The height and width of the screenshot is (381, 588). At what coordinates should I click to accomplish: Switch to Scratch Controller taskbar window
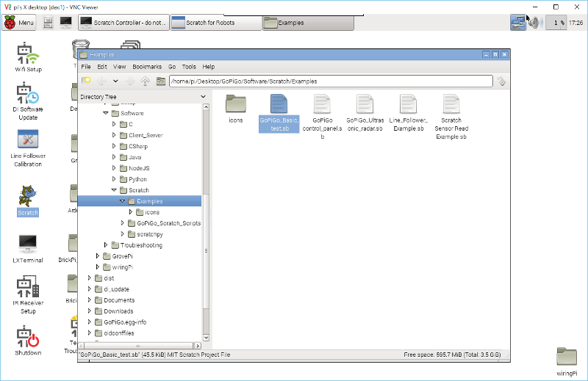[123, 23]
